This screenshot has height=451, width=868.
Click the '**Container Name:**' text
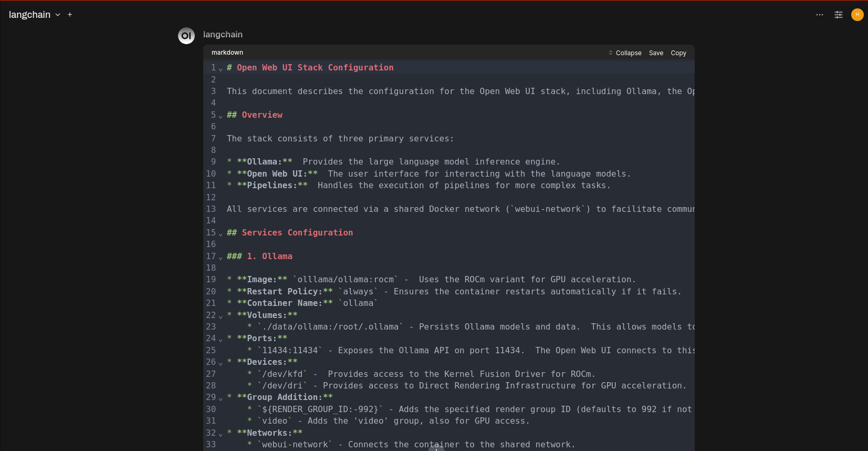click(285, 303)
